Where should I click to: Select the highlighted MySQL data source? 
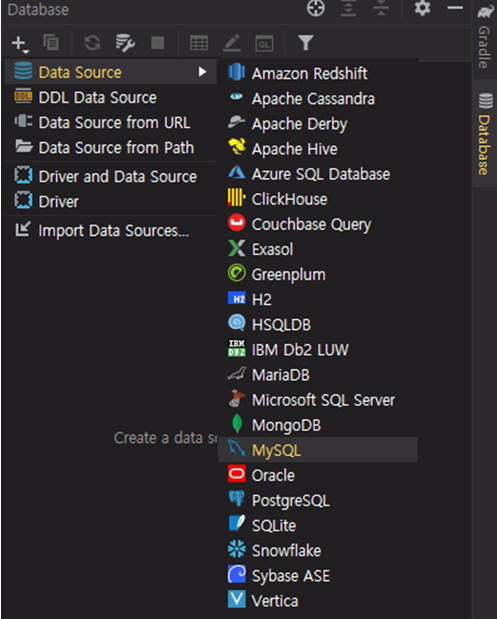318,450
